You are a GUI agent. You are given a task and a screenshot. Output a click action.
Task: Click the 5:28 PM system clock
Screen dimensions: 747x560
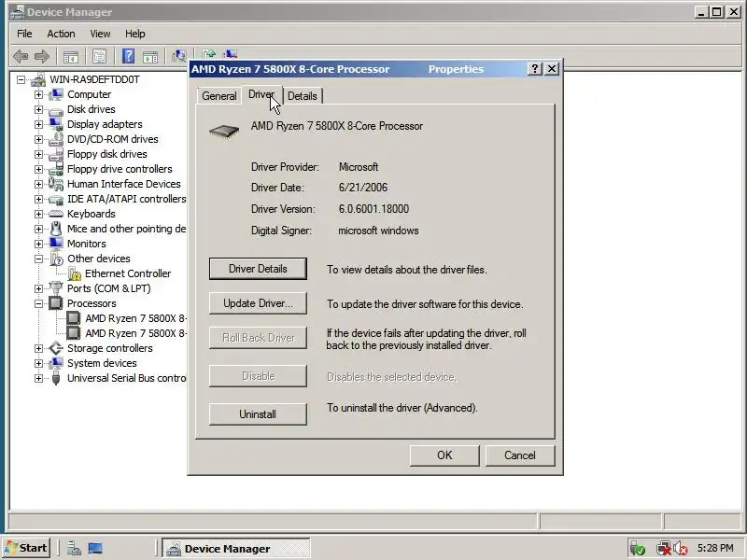715,548
